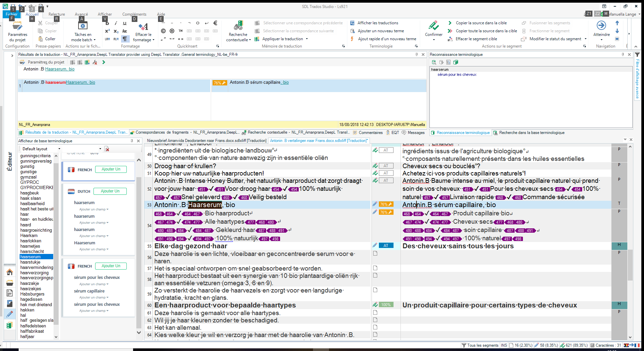
Task: Toggle italic formatting in the ribbon
Action: (116, 23)
